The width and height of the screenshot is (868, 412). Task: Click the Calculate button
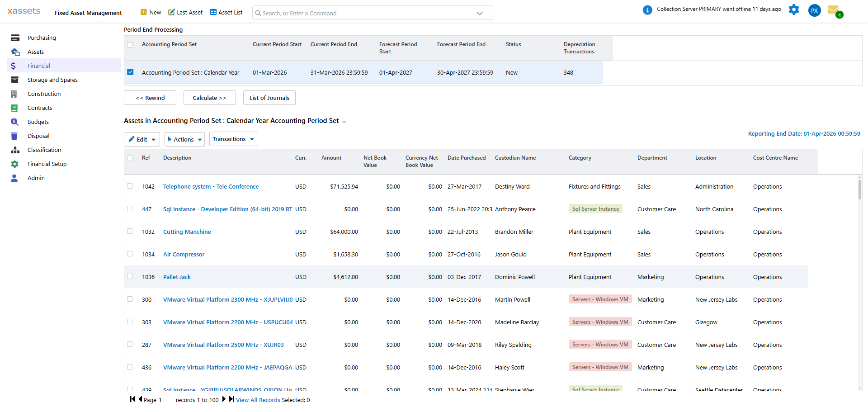(x=209, y=97)
